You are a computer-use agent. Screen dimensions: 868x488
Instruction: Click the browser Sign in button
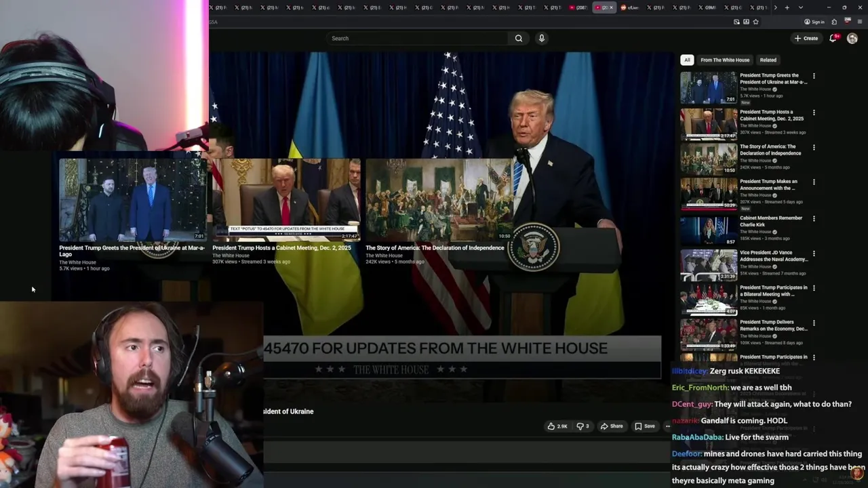pos(814,22)
